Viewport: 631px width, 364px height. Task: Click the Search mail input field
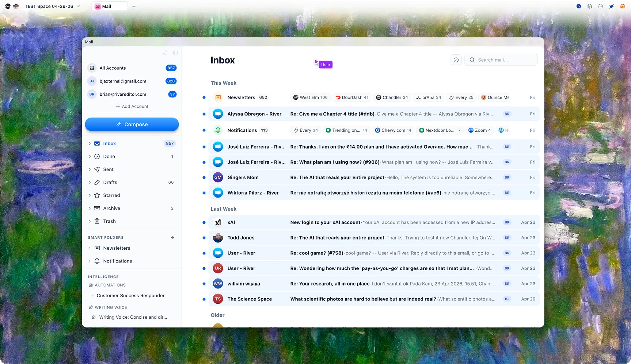point(501,60)
